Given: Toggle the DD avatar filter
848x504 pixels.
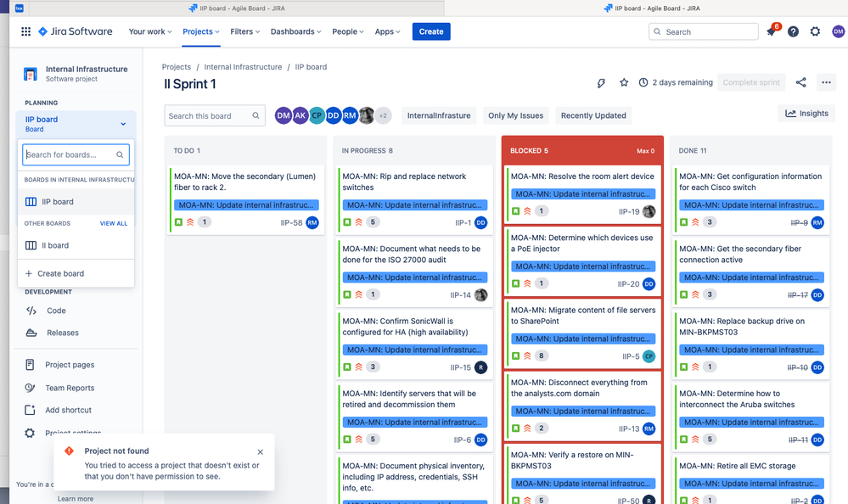Looking at the screenshot, I should [333, 115].
